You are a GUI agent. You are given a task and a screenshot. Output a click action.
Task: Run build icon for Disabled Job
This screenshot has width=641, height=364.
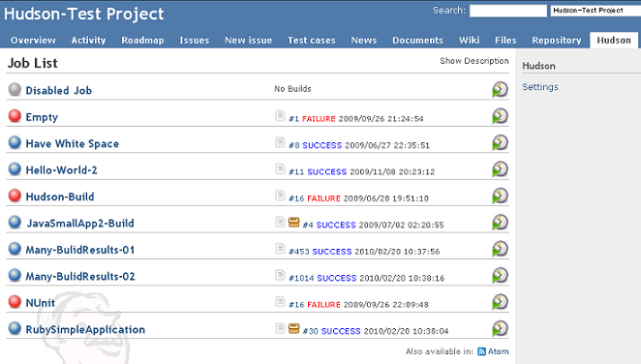tap(500, 89)
